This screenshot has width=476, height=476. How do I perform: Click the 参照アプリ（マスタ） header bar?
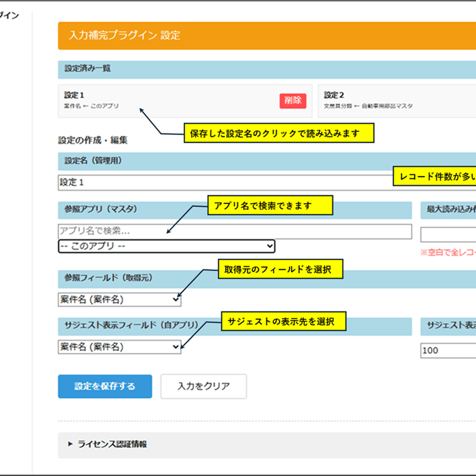point(235,210)
